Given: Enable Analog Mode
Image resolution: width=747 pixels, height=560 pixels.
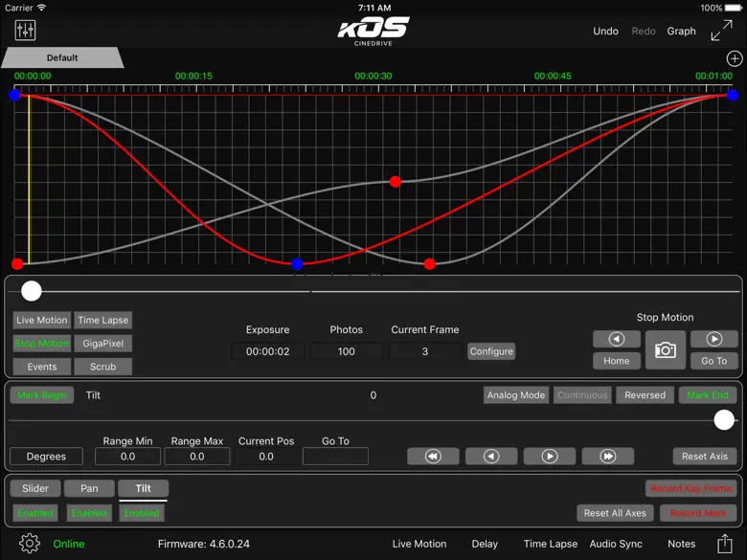Looking at the screenshot, I should (x=515, y=395).
